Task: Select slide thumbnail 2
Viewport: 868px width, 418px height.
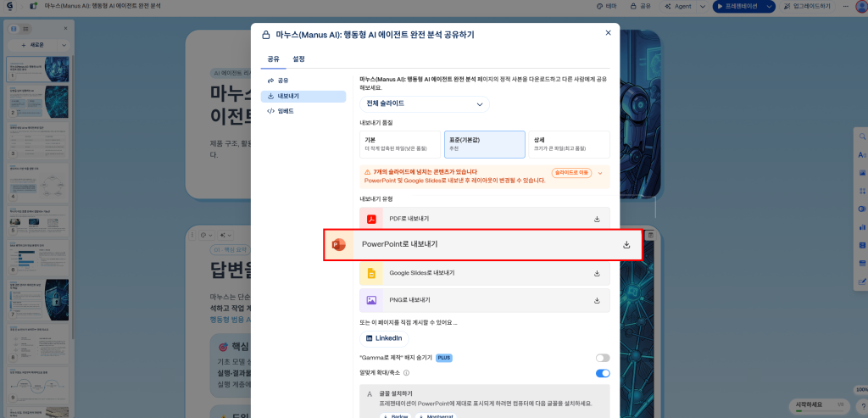Action: [x=37, y=102]
